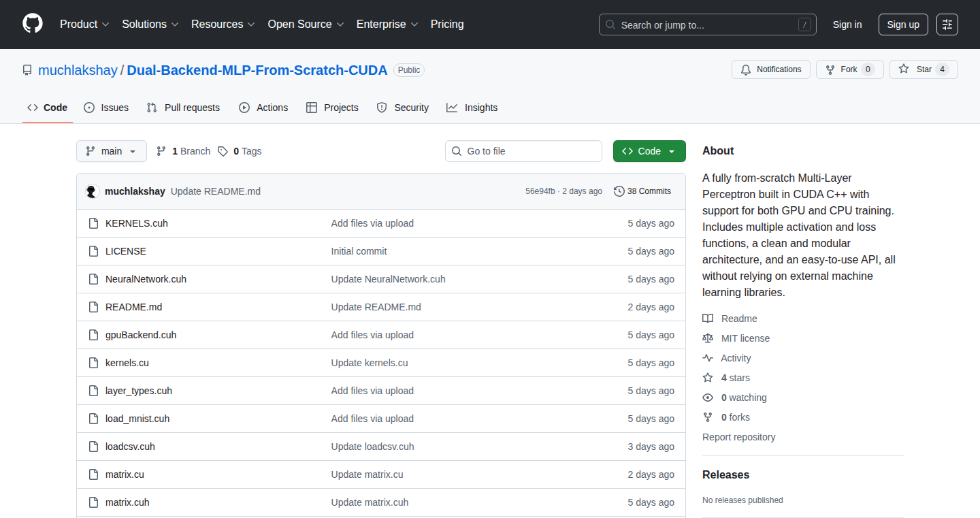Open the green Code dropdown button
The width and height of the screenshot is (980, 518).
[x=649, y=151]
